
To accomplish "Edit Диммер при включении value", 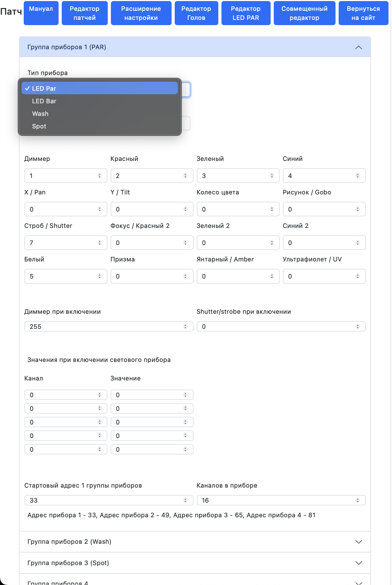I will pos(109,326).
